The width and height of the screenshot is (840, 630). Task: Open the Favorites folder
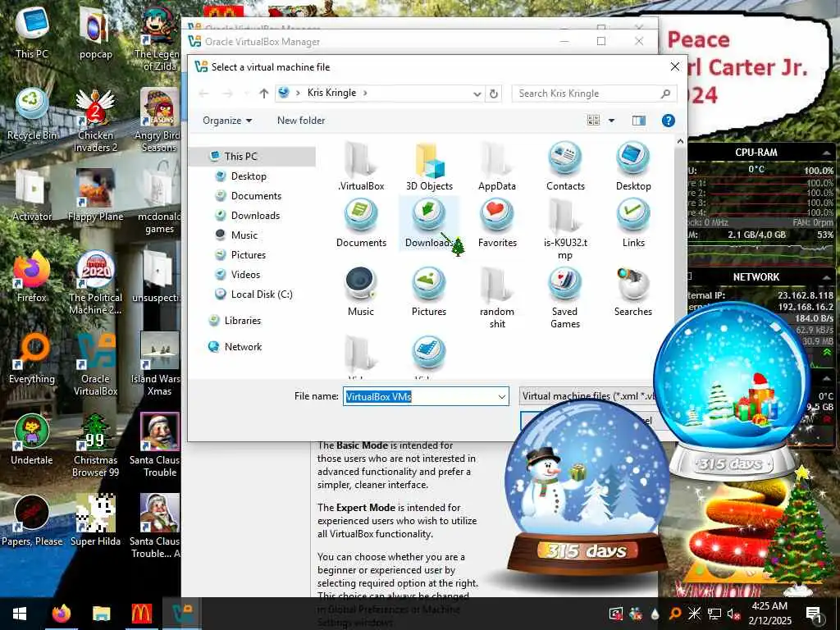pos(497,222)
